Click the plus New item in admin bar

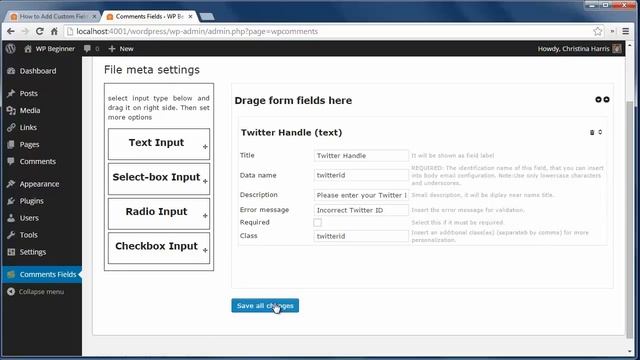(x=121, y=49)
